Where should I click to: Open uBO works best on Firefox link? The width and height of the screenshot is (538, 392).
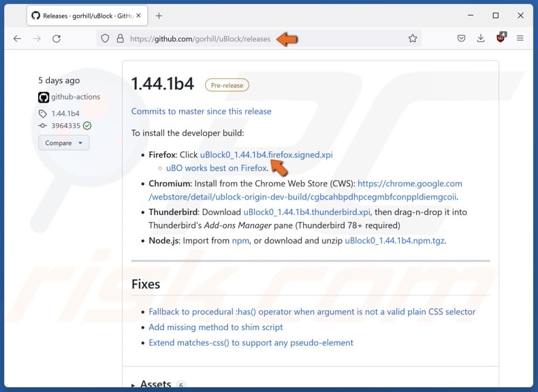tap(216, 168)
